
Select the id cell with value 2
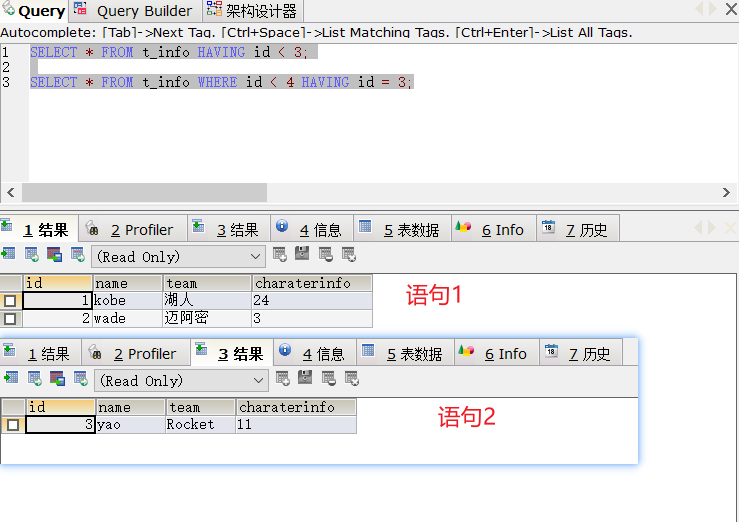point(57,318)
